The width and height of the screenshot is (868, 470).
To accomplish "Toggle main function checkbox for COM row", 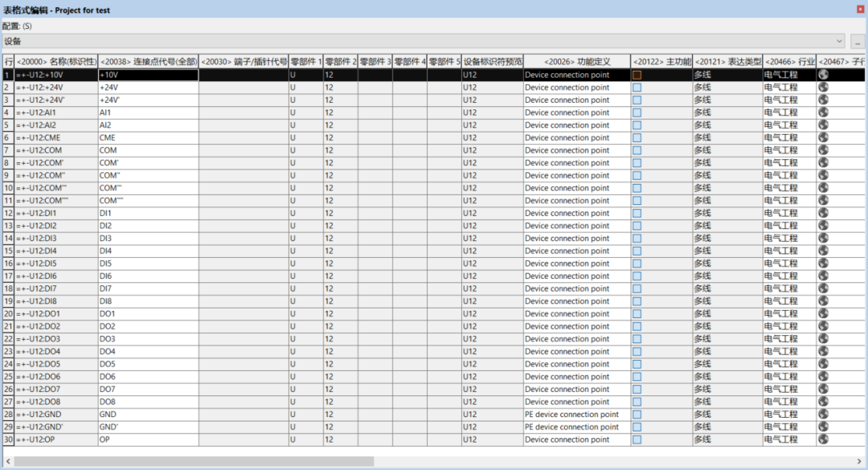I will click(637, 150).
